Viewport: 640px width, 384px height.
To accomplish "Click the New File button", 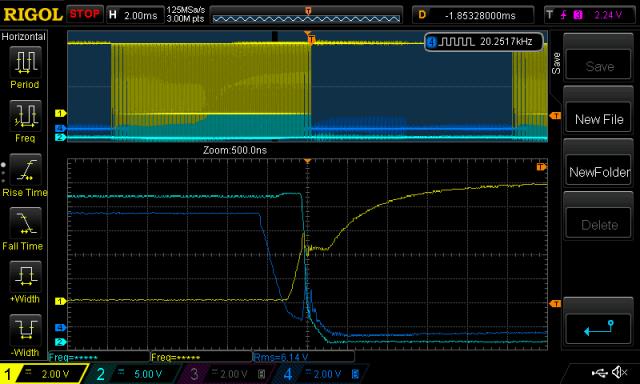I will [598, 119].
